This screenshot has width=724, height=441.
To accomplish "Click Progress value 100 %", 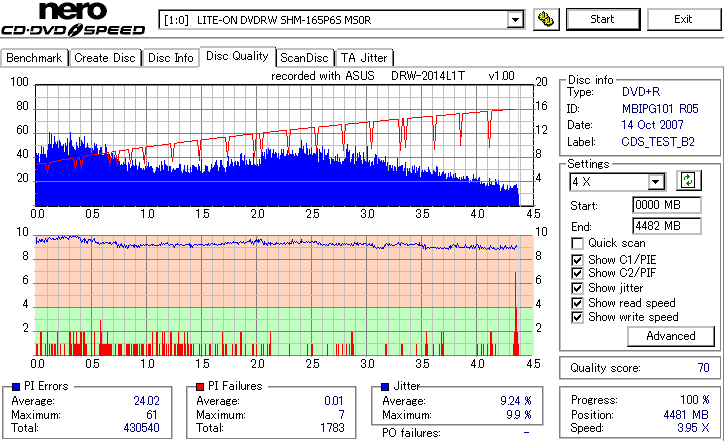I will [x=694, y=400].
